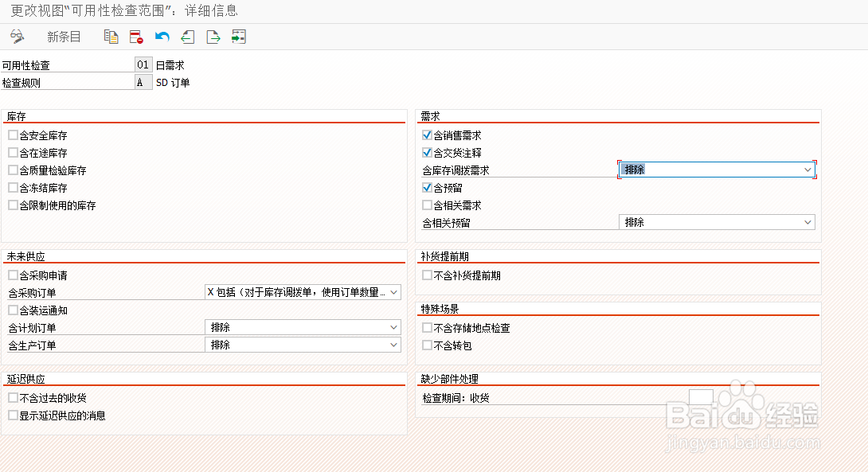The image size is (868, 472).
Task: Tick 含冻结库存 checkbox
Action: click(x=14, y=188)
